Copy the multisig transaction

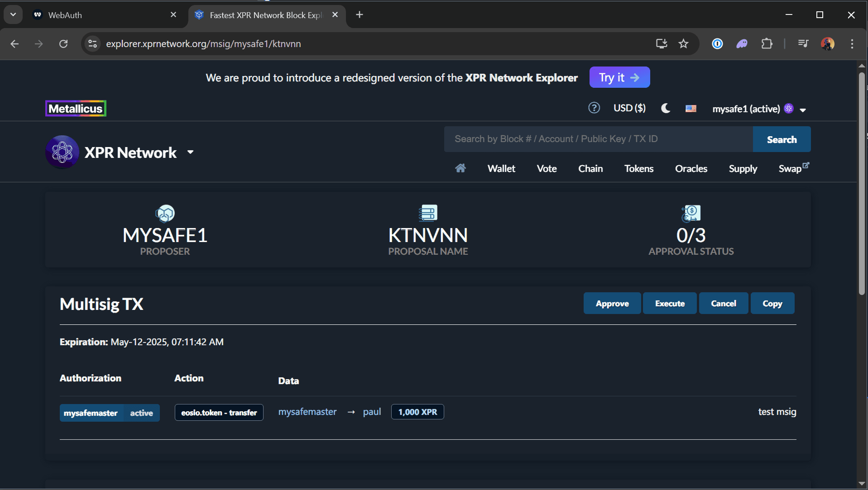(772, 304)
